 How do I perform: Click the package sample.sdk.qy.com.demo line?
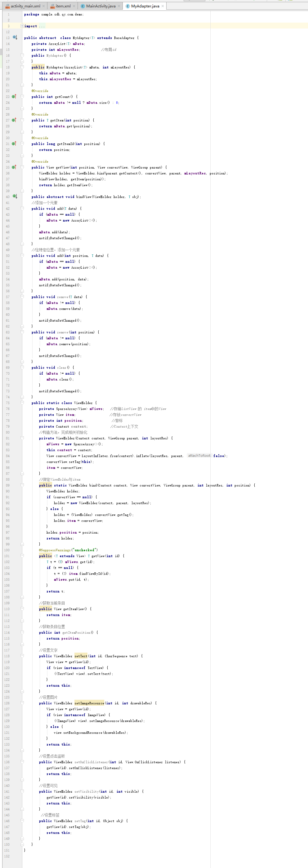(54, 14)
